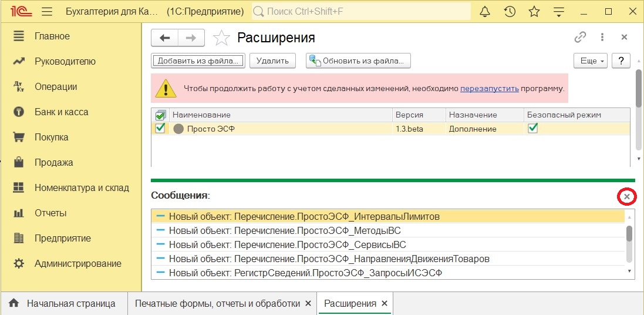Select message ПростоЭСФ_МетодыВС

388,230
